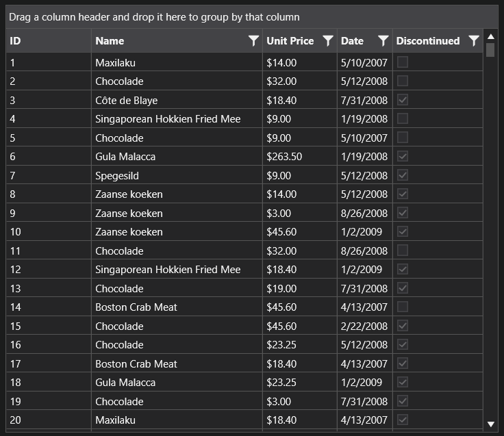Select the 1/2/2009 date in row 18
The width and height of the screenshot is (504, 436).
click(365, 382)
